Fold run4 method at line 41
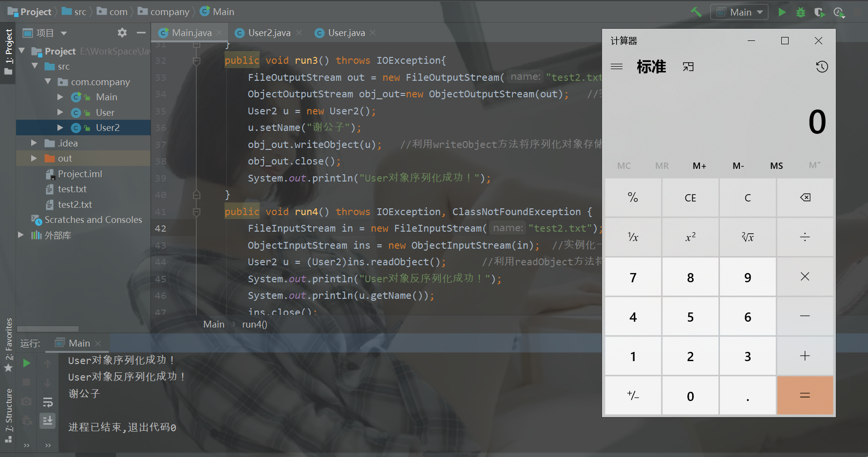 click(x=196, y=212)
